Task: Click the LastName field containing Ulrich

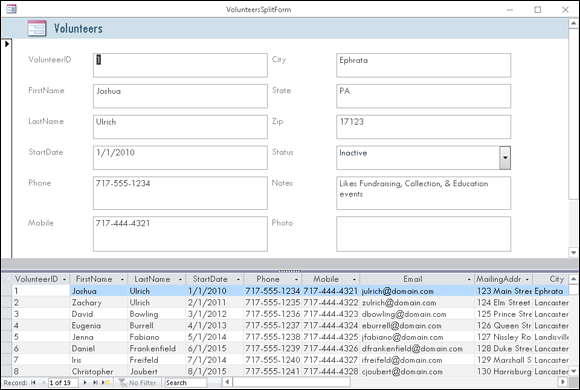Action: tap(180, 127)
